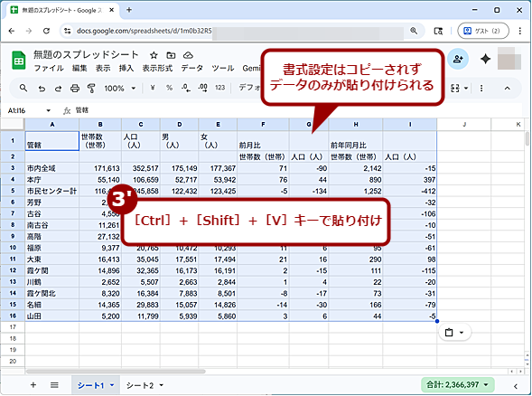Click the print icon

(x=75, y=89)
